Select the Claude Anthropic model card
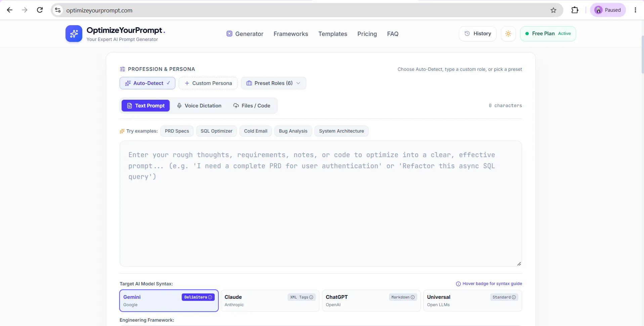Screen dimensions: 644x326 pyautogui.click(x=270, y=300)
